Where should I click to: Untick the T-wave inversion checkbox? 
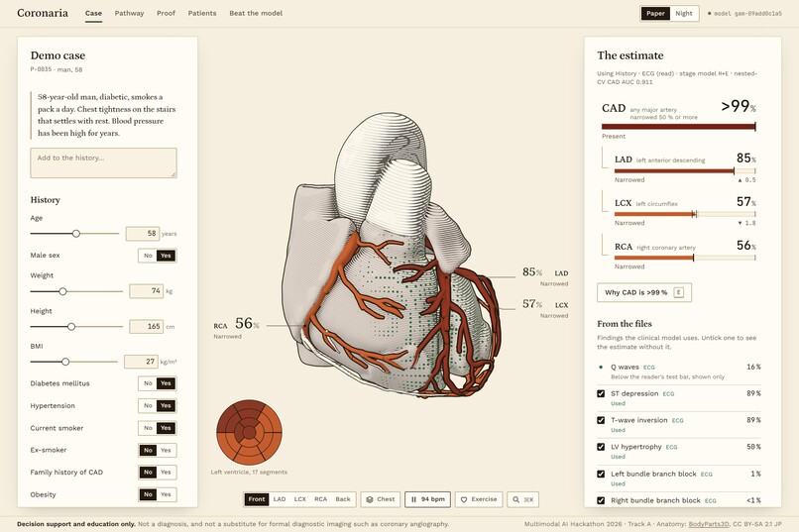point(601,420)
